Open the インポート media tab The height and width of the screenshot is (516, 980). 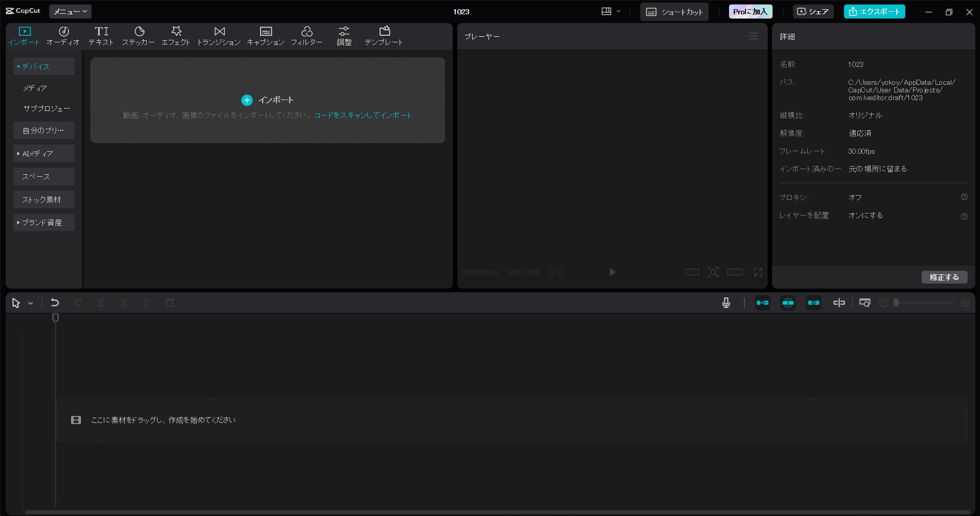pyautogui.click(x=24, y=36)
